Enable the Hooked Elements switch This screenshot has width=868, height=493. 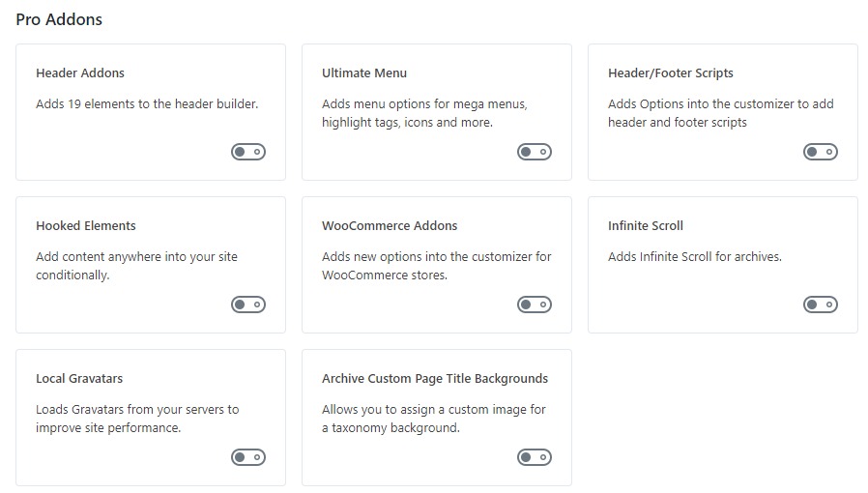248,304
